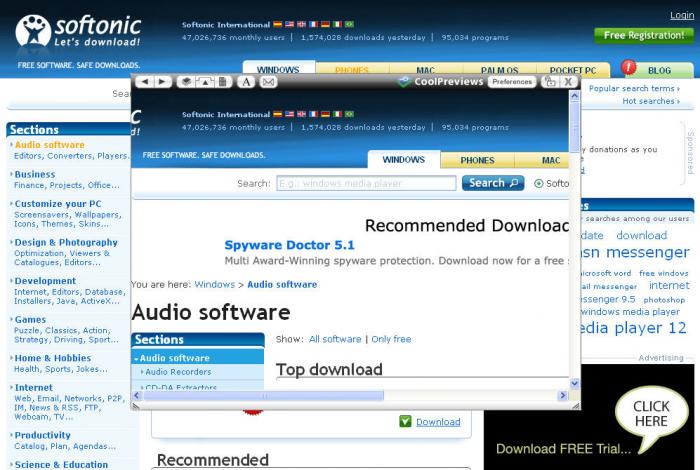Expand Productivity section in main sidebar
Viewport: 700px width, 470px height.
tap(42, 435)
